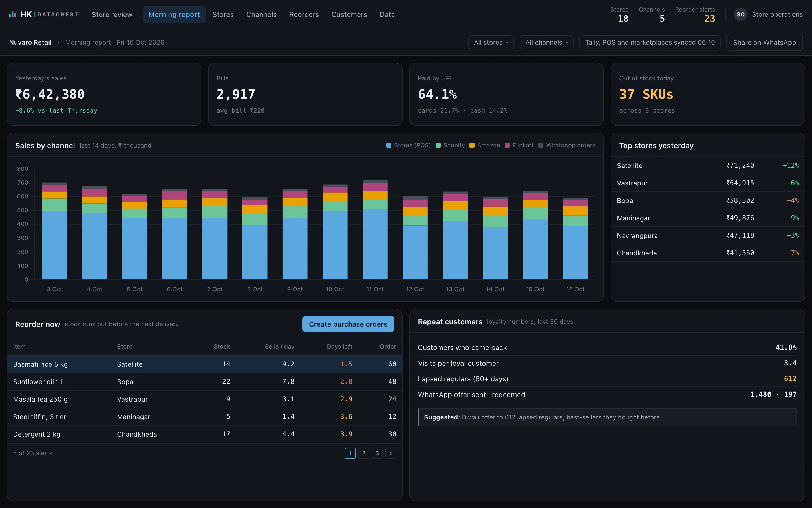Screen dimensions: 812x508
Task: Go to reorder alerts page 3
Action: coord(377,453)
